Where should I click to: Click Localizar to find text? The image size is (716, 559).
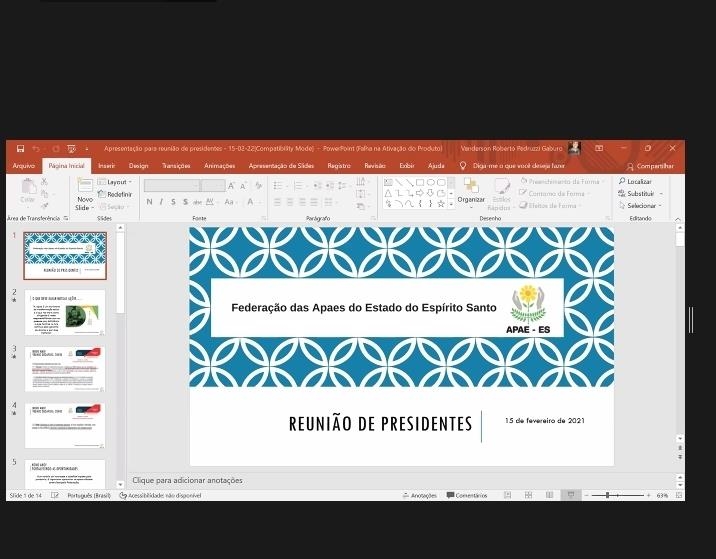pos(635,181)
